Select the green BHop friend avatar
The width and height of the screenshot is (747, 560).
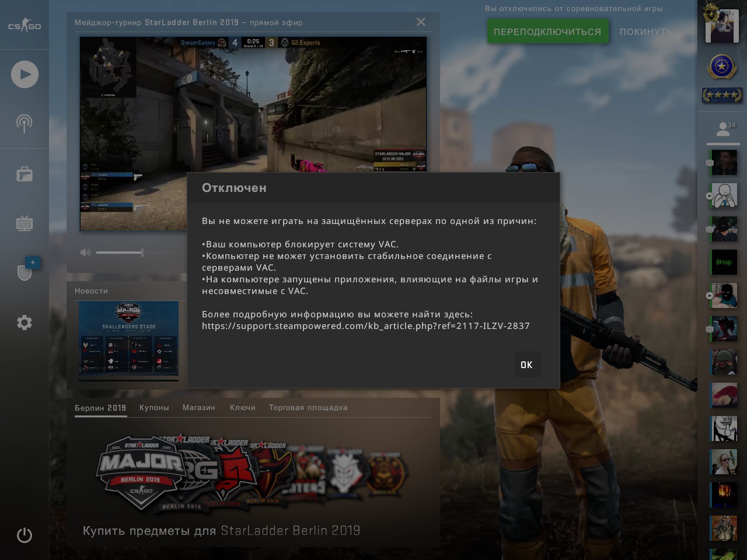(x=724, y=262)
